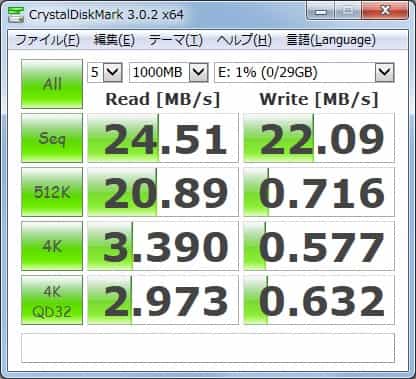Click the 512K write result 0.716
This screenshot has width=416, height=379.
point(319,192)
